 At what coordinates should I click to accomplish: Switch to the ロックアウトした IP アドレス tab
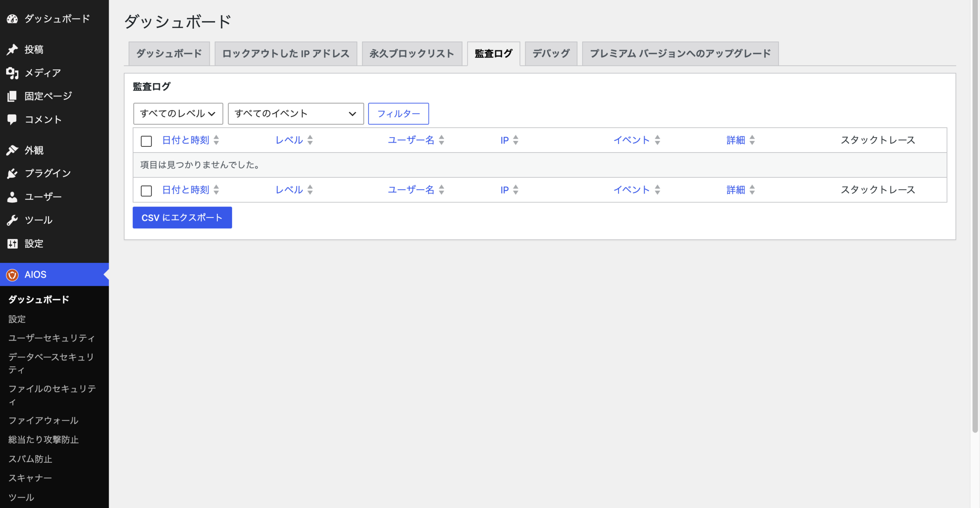coord(286,54)
